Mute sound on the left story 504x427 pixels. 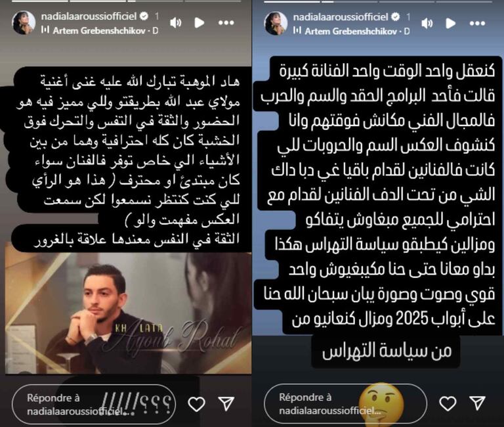pos(175,23)
